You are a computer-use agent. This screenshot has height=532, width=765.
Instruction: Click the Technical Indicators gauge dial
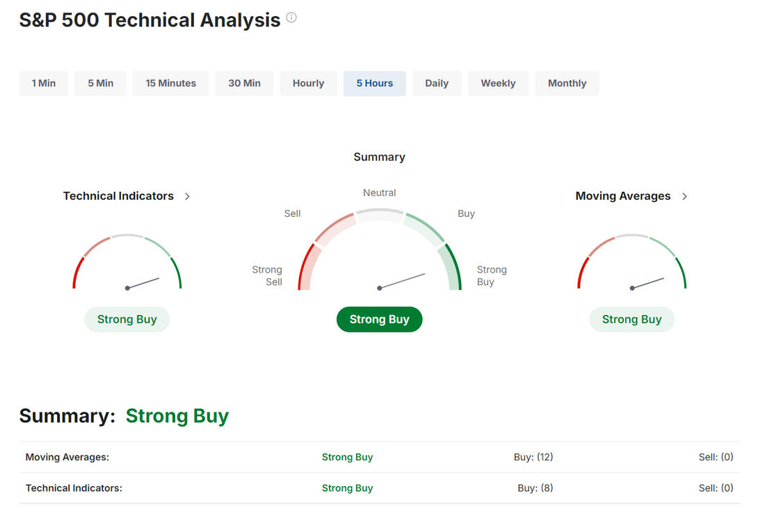point(127,263)
